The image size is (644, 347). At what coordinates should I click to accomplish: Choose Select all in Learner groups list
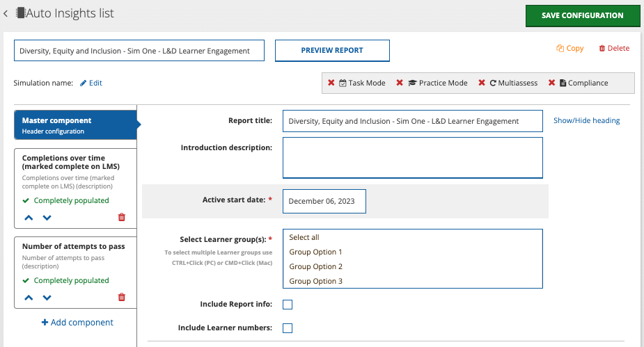pos(304,237)
